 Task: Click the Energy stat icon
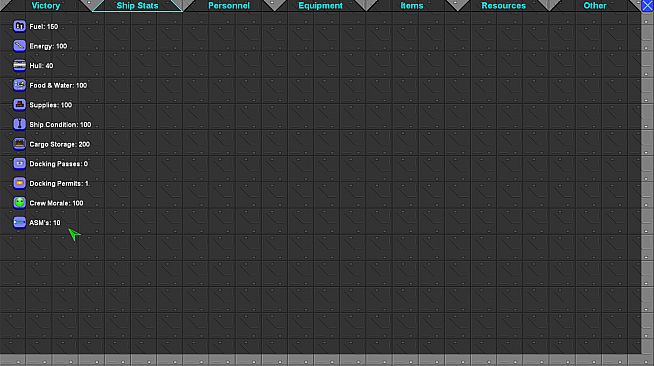tap(19, 46)
